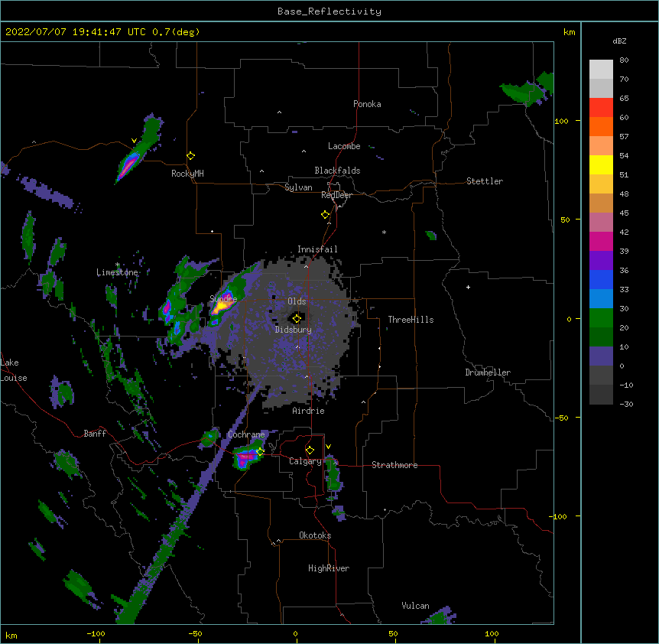Click the Airdrie city label
This screenshot has height=644, width=659.
point(308,411)
